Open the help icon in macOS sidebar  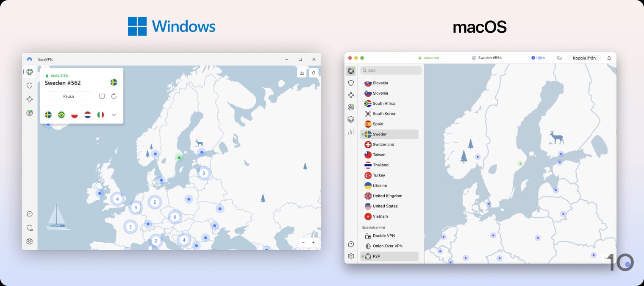351,244
